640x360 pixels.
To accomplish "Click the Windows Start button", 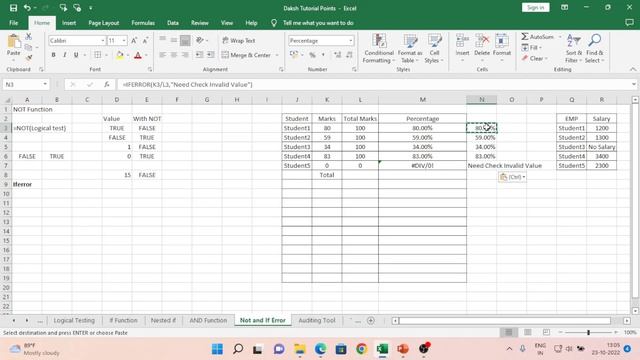I will 217,349.
